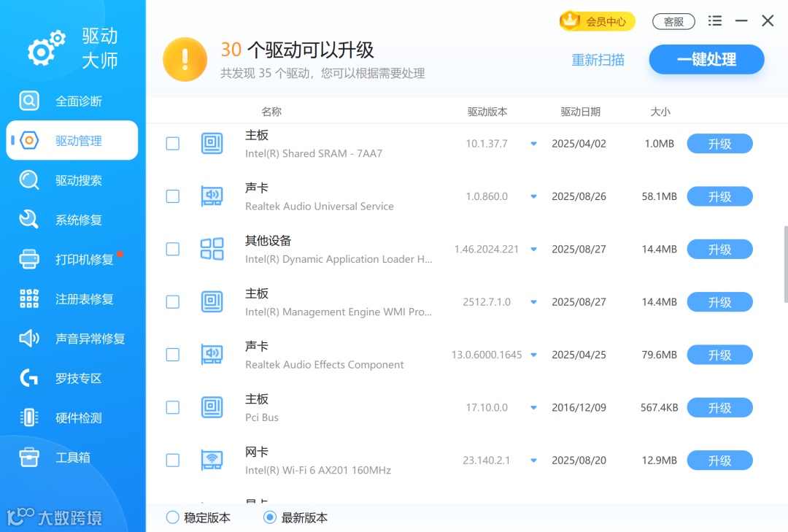The width and height of the screenshot is (788, 532).
Task: Click 升级 for Pci Bus driver
Action: click(x=719, y=408)
